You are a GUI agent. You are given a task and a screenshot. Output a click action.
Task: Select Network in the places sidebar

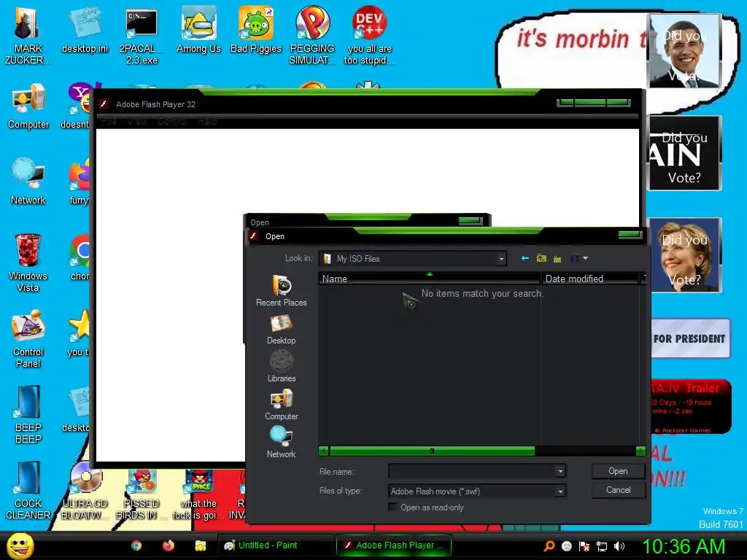point(281,443)
